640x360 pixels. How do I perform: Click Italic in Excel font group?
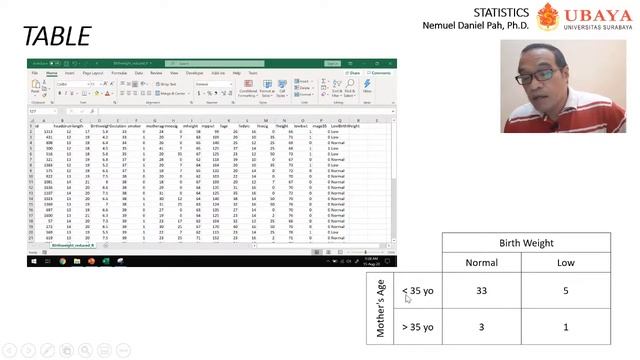tap(66, 93)
